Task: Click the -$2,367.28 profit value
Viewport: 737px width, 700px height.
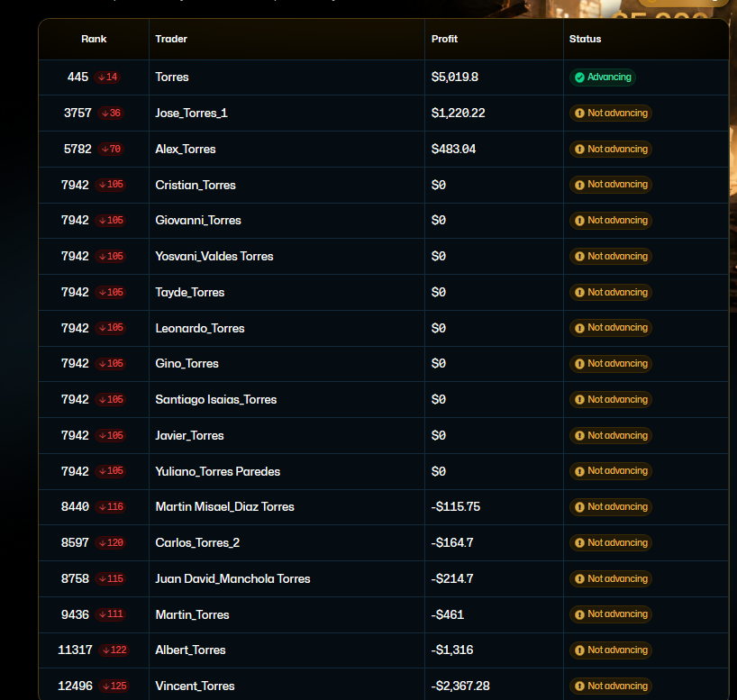Action: point(460,686)
